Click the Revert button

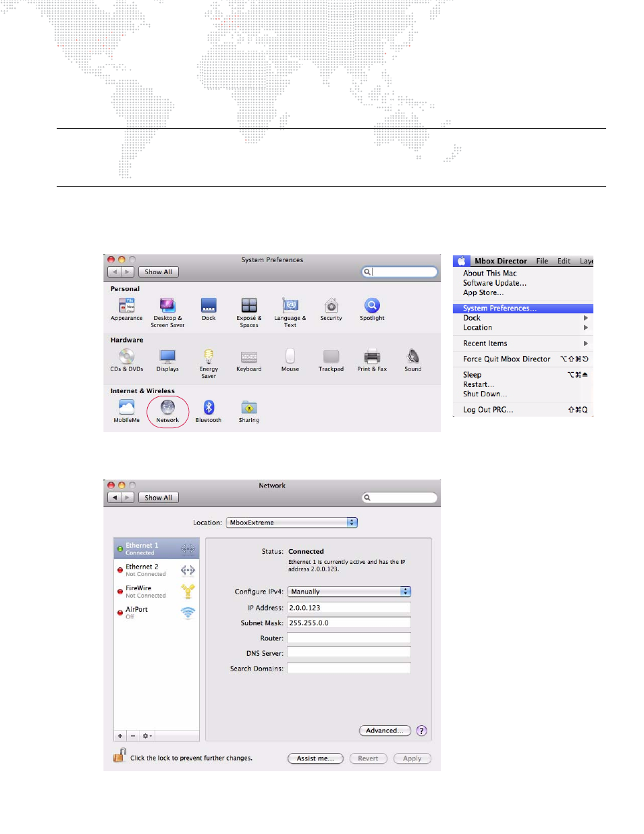tap(368, 758)
